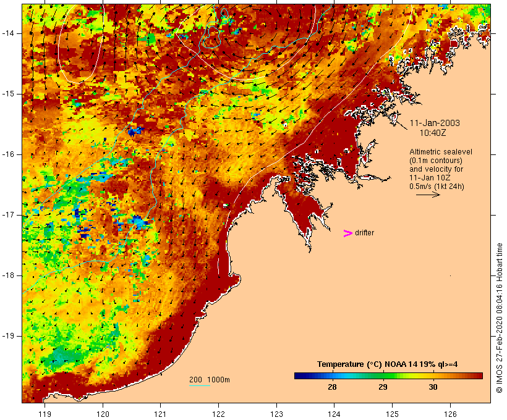The image size is (507, 420).
Task: Click the '121' longitude axis label
Action: pos(160,414)
